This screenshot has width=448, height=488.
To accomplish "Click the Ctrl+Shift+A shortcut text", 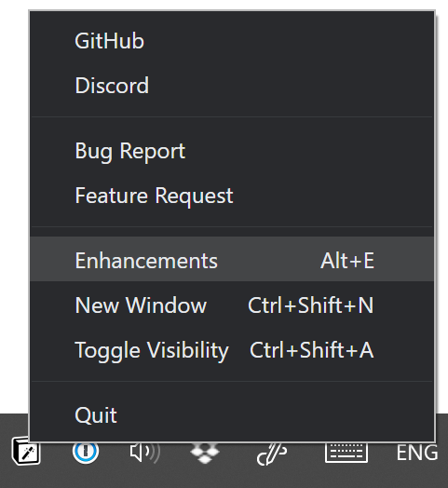I will coord(311,350).
